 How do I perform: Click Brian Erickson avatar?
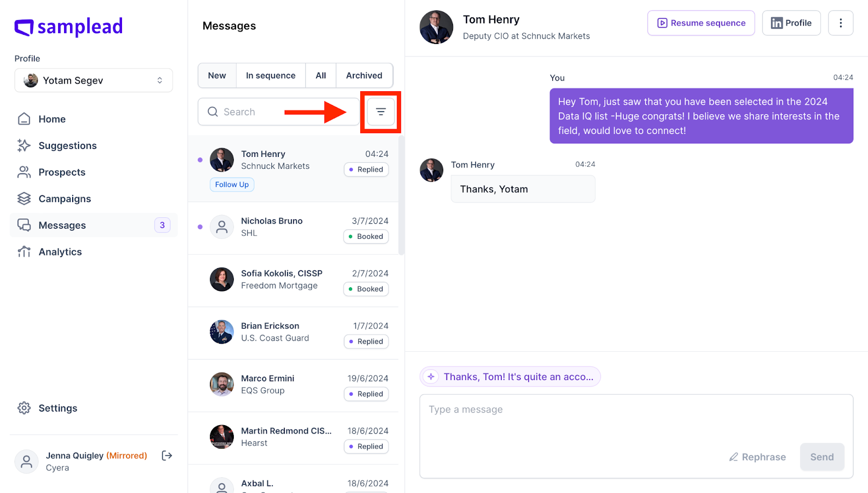[x=222, y=332]
